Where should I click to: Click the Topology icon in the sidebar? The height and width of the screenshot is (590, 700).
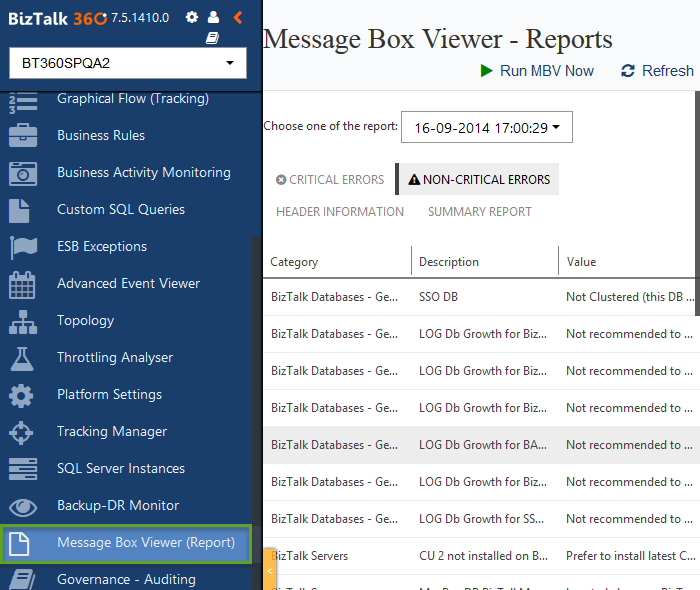pos(22,321)
